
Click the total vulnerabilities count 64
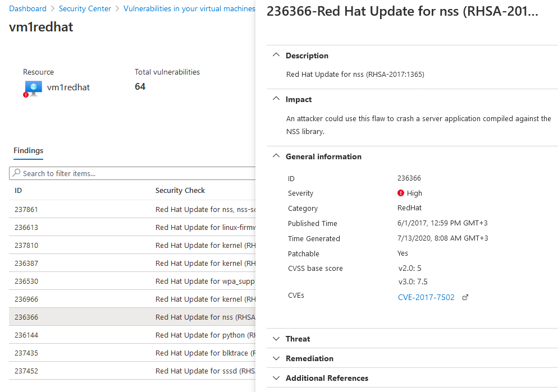[x=140, y=86]
